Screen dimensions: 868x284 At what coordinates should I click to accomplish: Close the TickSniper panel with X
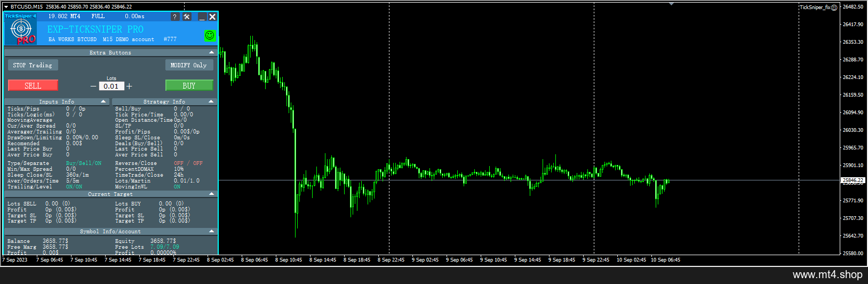coord(212,17)
